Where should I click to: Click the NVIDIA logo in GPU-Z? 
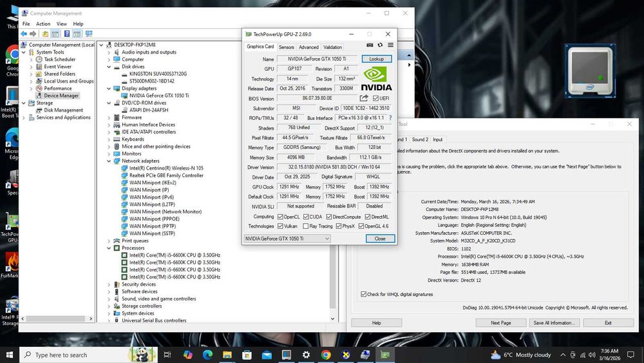[x=376, y=79]
